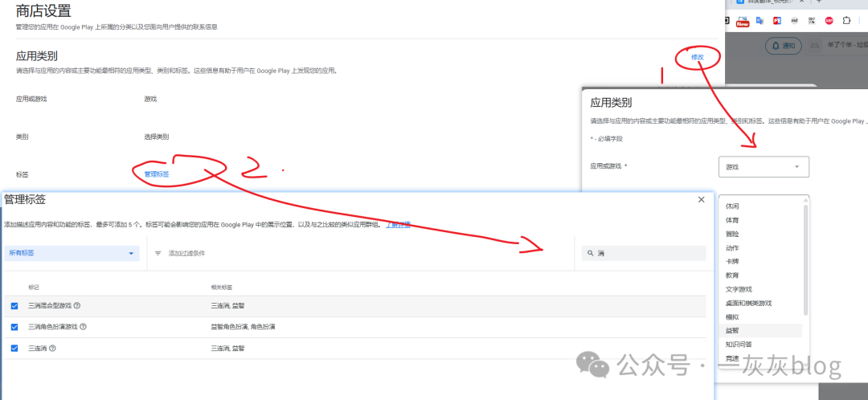Uncheck the 三消角色扮演游戏 tag checkbox
Image resolution: width=868 pixels, height=400 pixels.
click(14, 327)
